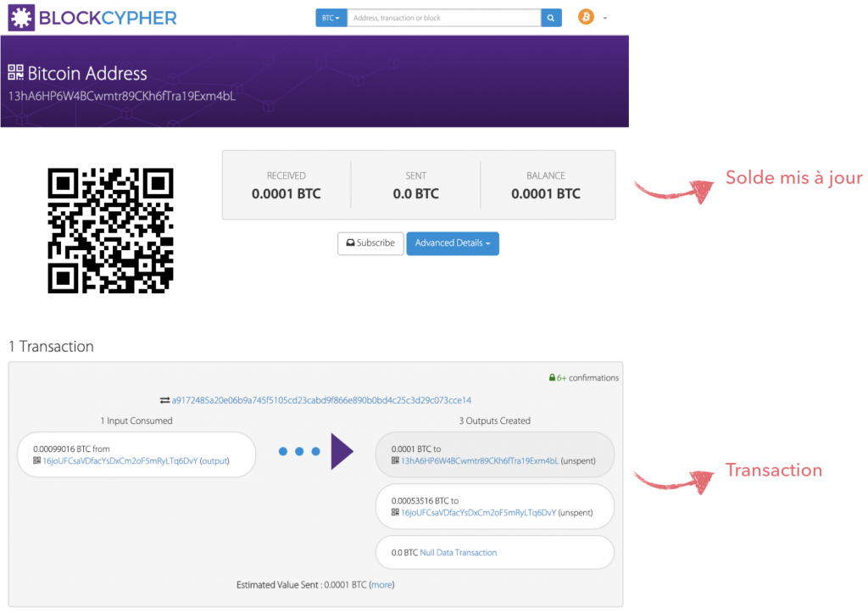Click the BlockCypher logo icon
Image resolution: width=868 pixels, height=613 pixels.
[x=21, y=17]
